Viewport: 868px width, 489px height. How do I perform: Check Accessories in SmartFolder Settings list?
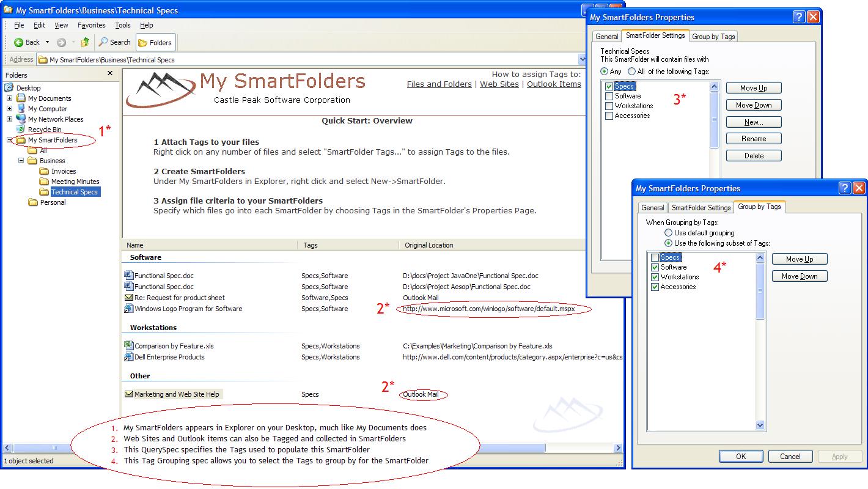[x=609, y=116]
